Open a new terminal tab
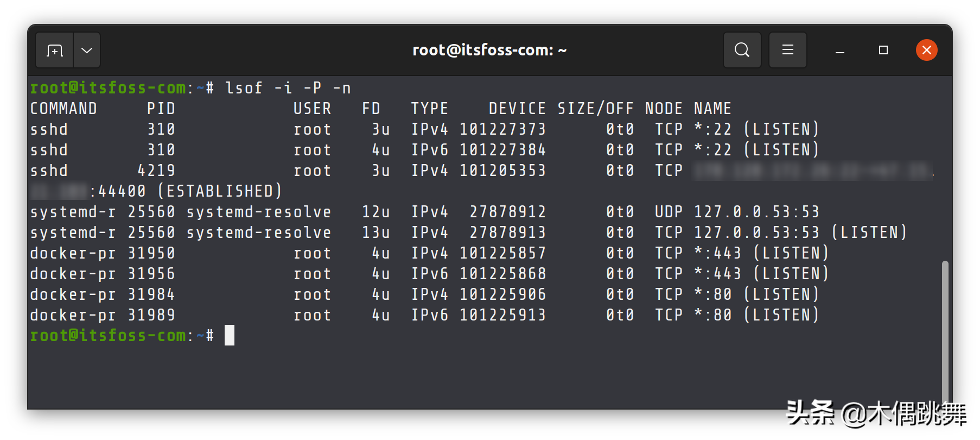The image size is (980, 440). pos(54,51)
